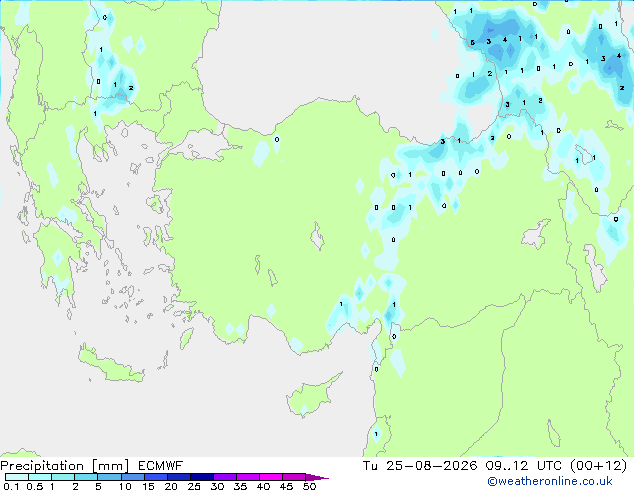The height and width of the screenshot is (490, 634).
Task: Click the '10' legend scale value
Action: pyautogui.click(x=125, y=486)
